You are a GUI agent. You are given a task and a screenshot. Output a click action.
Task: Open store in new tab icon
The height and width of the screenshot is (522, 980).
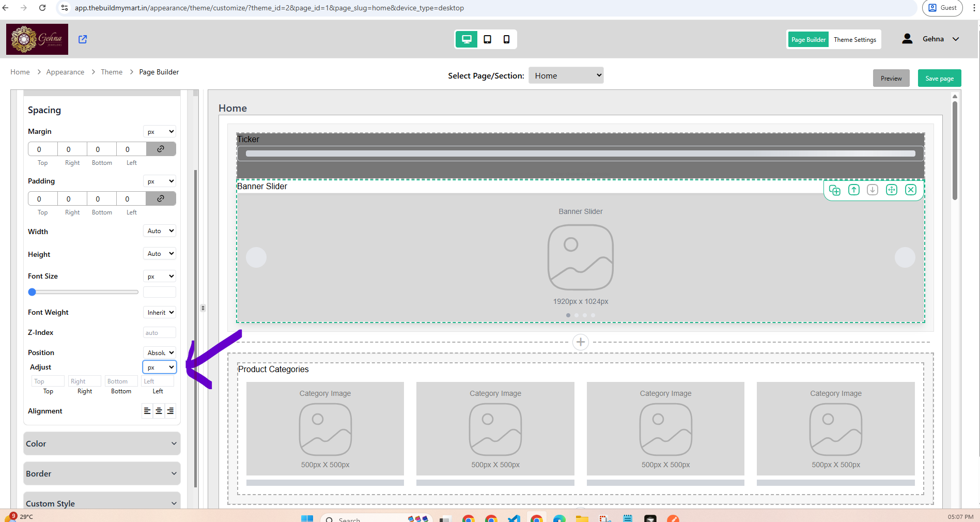pos(83,39)
